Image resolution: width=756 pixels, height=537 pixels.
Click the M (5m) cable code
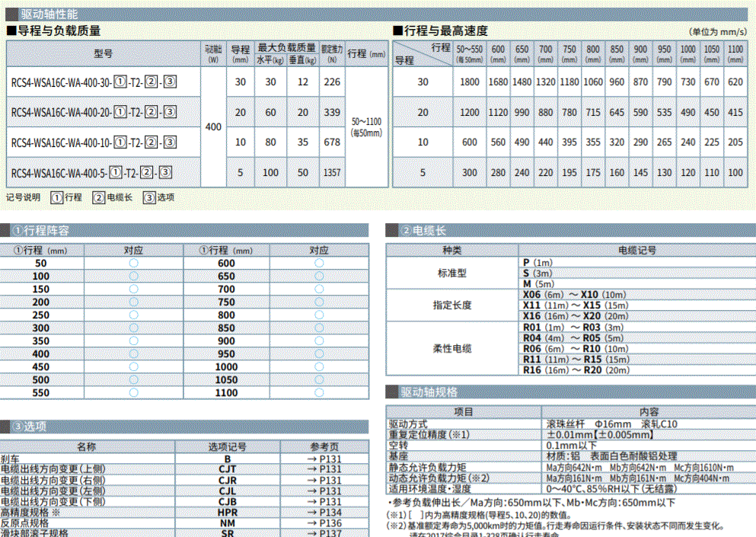pos(538,283)
